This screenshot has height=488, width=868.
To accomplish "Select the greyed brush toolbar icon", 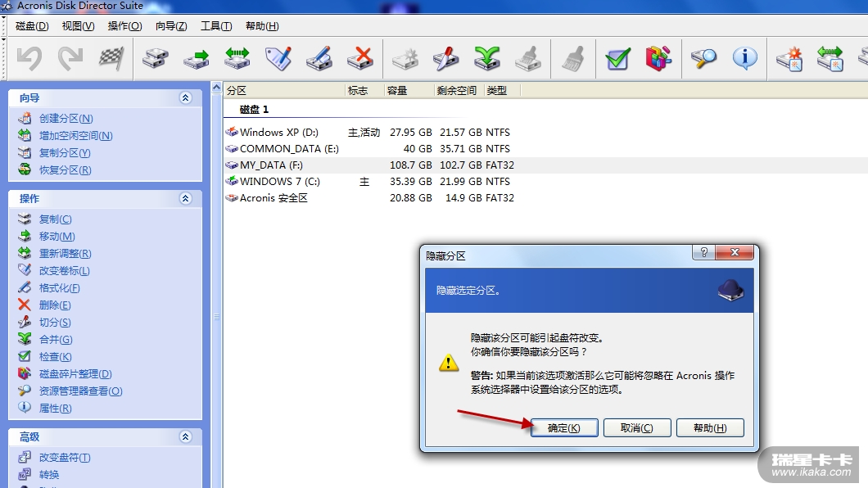I will (x=573, y=58).
